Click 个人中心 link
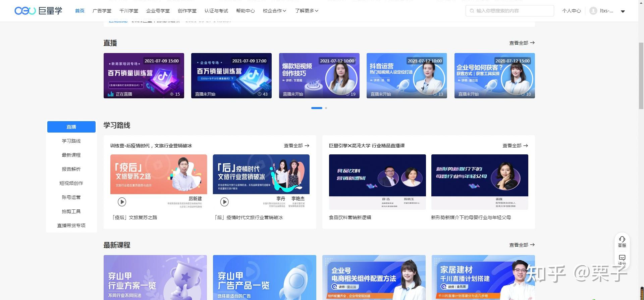The height and width of the screenshot is (300, 644). [x=572, y=11]
